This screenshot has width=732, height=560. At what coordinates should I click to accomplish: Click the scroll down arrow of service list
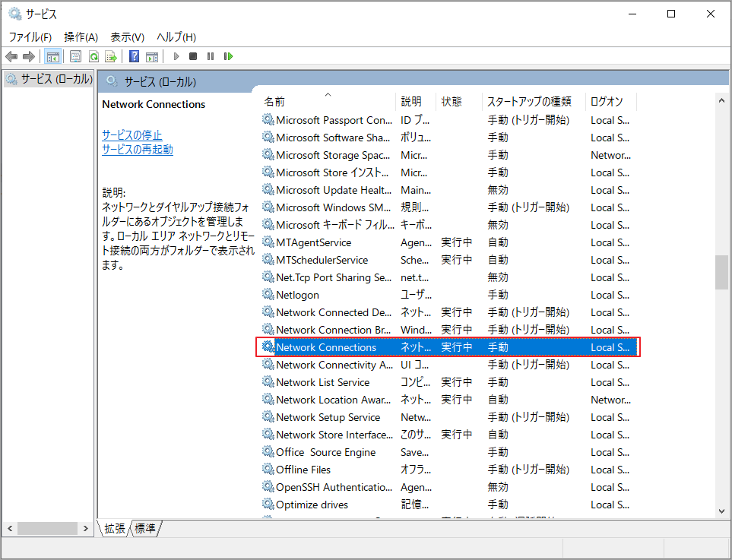(x=721, y=512)
